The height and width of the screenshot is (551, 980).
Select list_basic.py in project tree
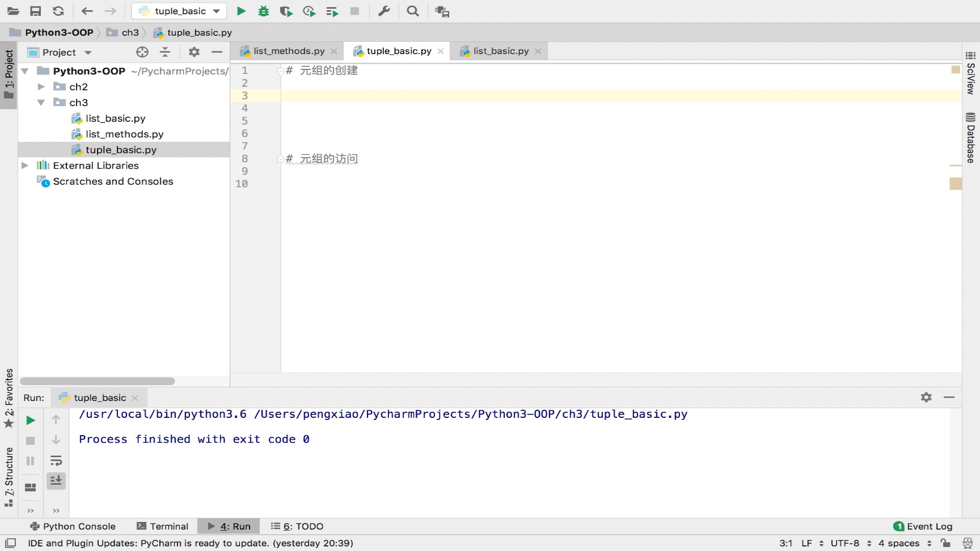[115, 118]
